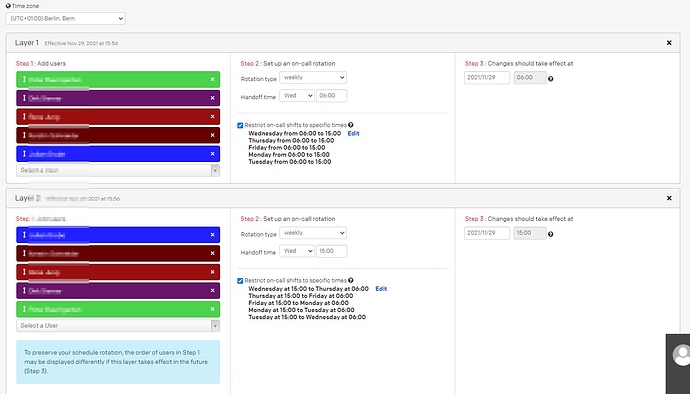Screen dimensions: 690x394
Task: Grab the drag handle of Layer 2 maroon user
Action: (24, 254)
